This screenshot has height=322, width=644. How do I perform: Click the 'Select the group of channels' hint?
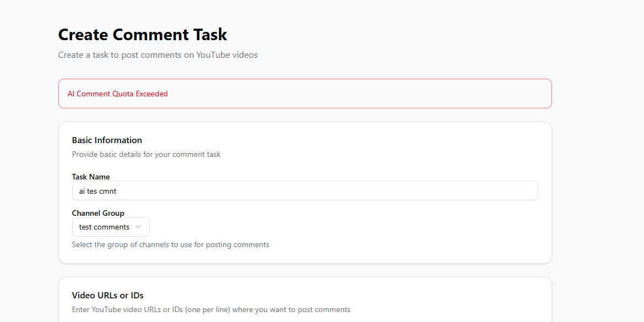click(x=170, y=244)
